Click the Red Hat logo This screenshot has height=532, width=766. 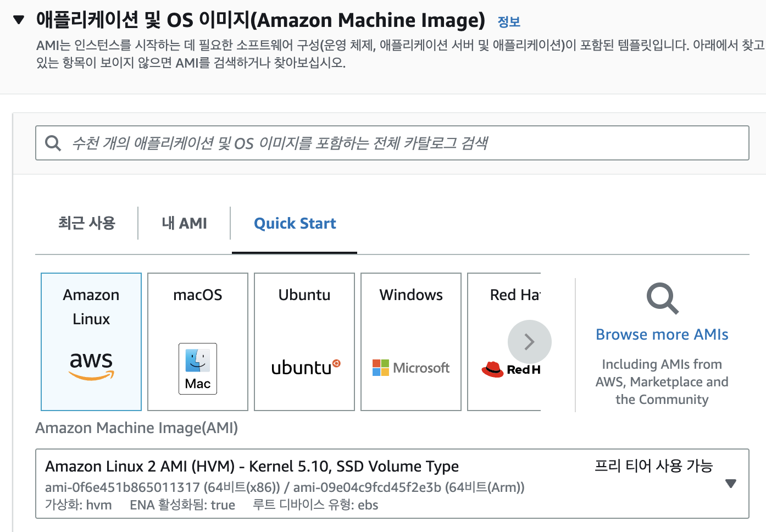click(510, 369)
